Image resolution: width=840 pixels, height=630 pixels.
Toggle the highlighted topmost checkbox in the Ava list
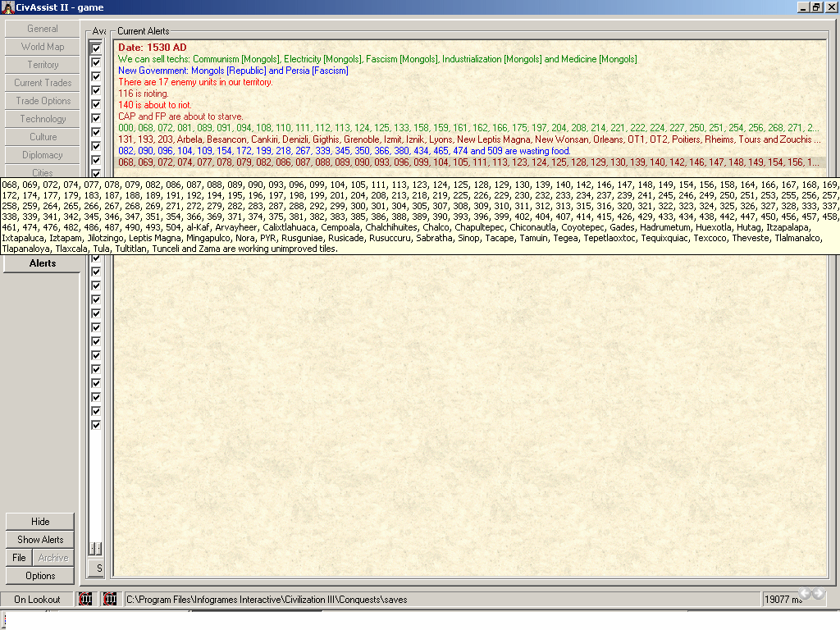[96, 48]
